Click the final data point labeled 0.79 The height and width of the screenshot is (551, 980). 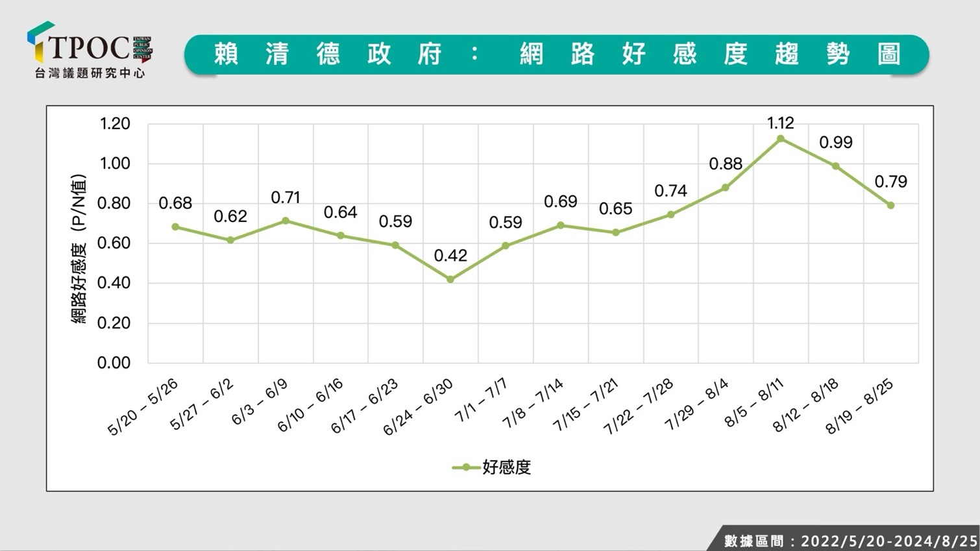click(x=891, y=205)
